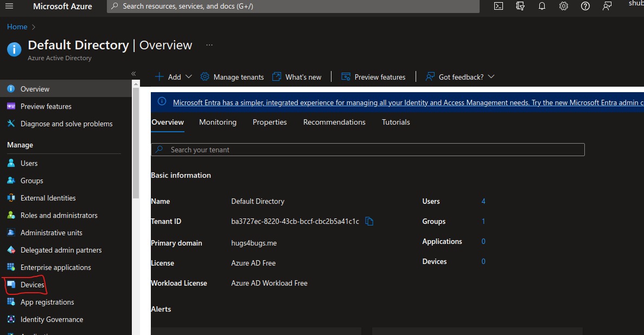The height and width of the screenshot is (335, 644).
Task: Open the Help question mark icon
Action: point(585,6)
